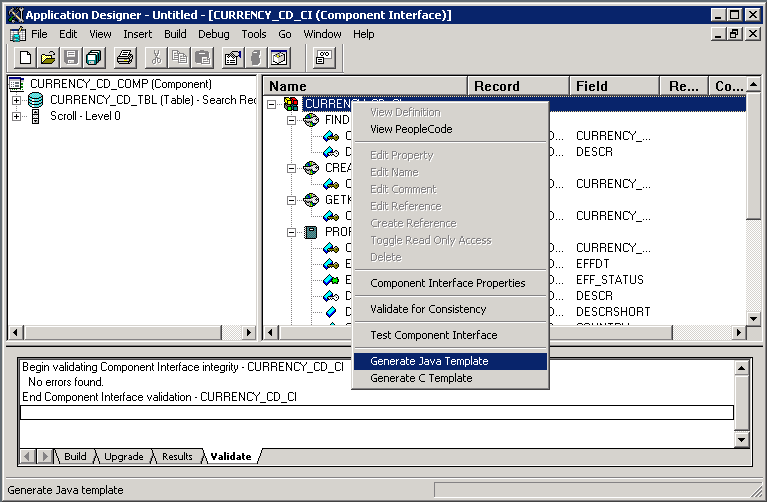Image resolution: width=767 pixels, height=502 pixels.
Task: Click the GETKEYS collection icon
Action: (311, 200)
